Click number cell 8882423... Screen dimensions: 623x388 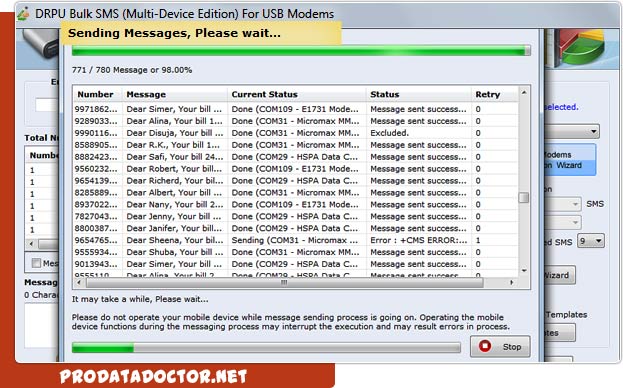[x=96, y=157]
